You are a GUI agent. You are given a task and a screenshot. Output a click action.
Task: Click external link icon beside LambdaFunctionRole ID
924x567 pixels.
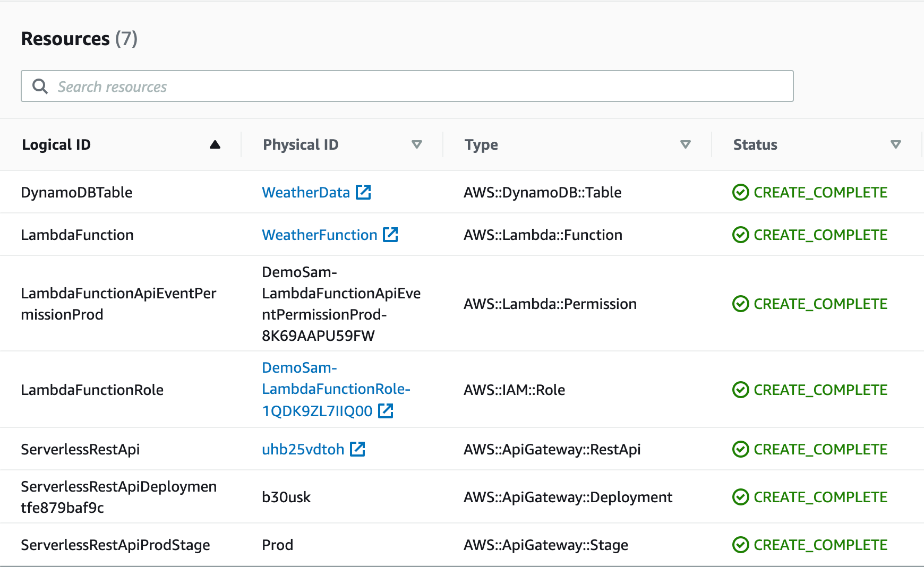tap(386, 411)
